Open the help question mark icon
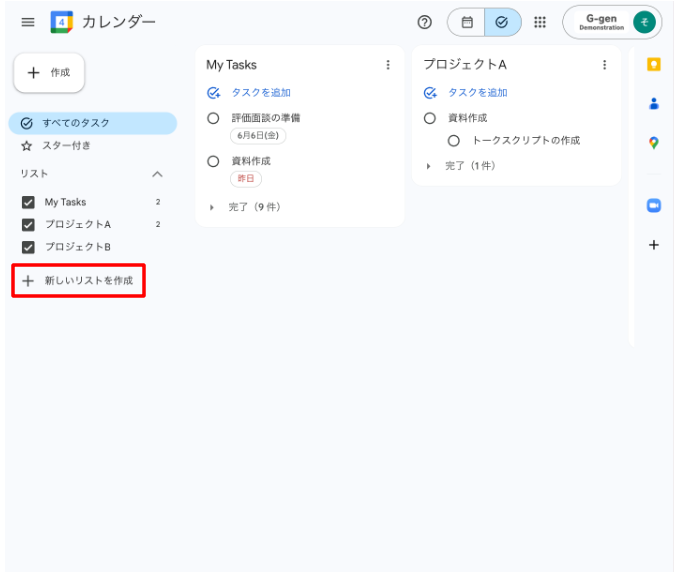The width and height of the screenshot is (674, 572). (424, 22)
